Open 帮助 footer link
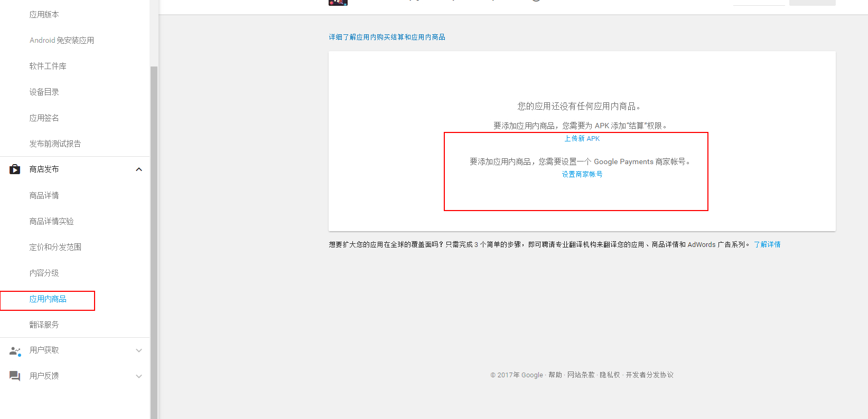The width and height of the screenshot is (868, 419). tap(555, 375)
